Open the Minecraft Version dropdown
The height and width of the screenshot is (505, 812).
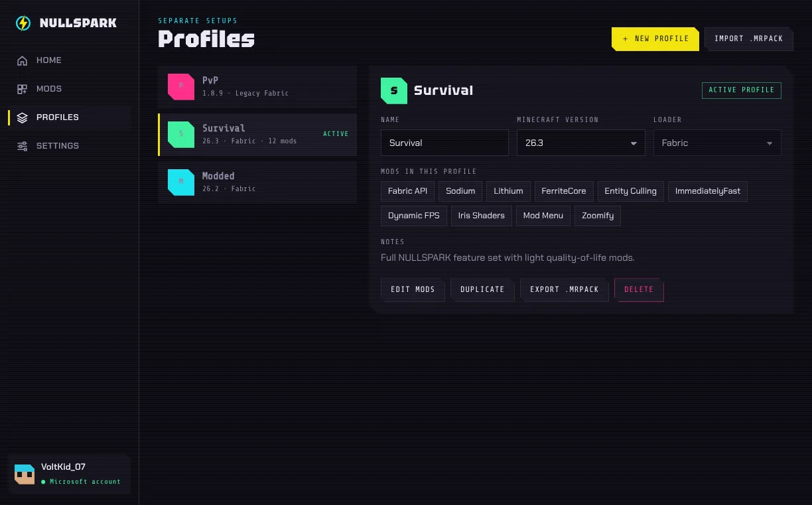pyautogui.click(x=580, y=143)
